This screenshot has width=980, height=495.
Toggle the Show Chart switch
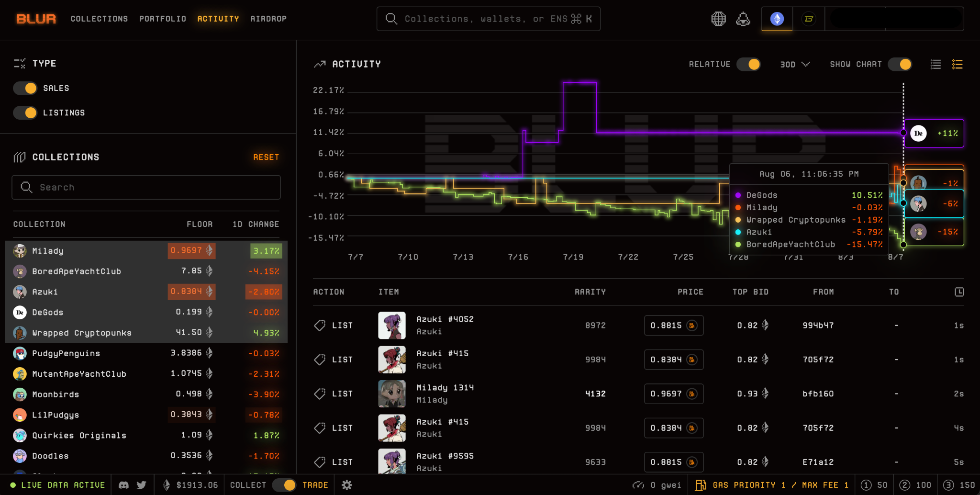(900, 64)
